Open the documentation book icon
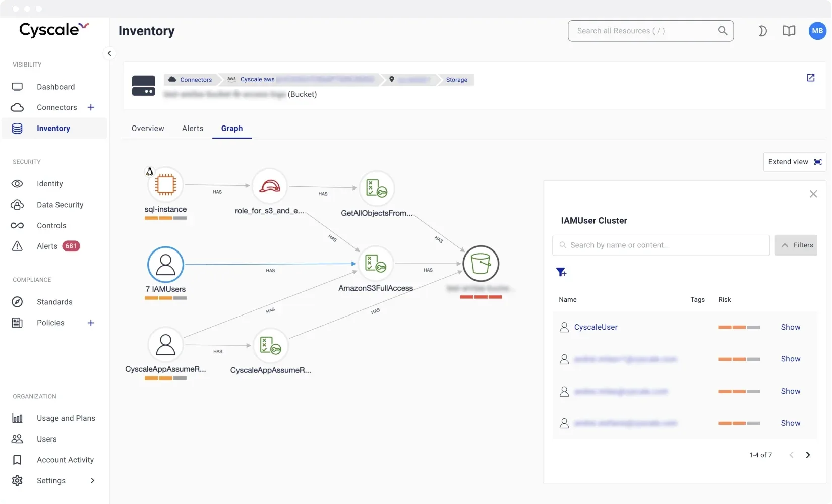The width and height of the screenshot is (832, 504). pyautogui.click(x=789, y=31)
